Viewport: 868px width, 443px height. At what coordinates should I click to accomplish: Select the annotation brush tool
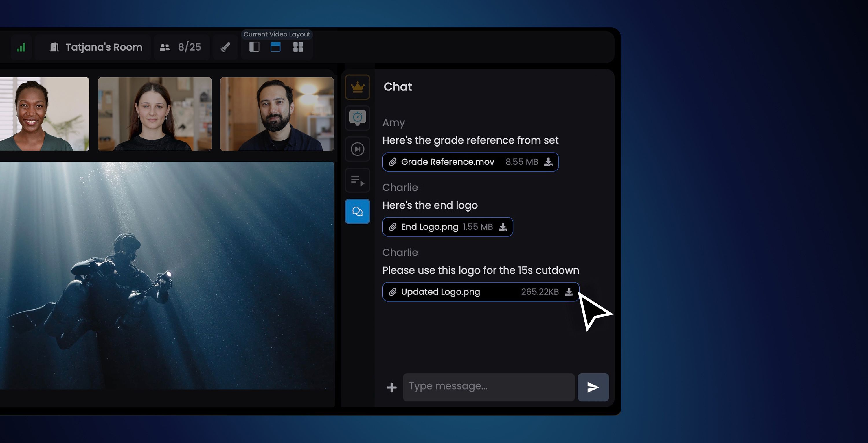point(225,47)
